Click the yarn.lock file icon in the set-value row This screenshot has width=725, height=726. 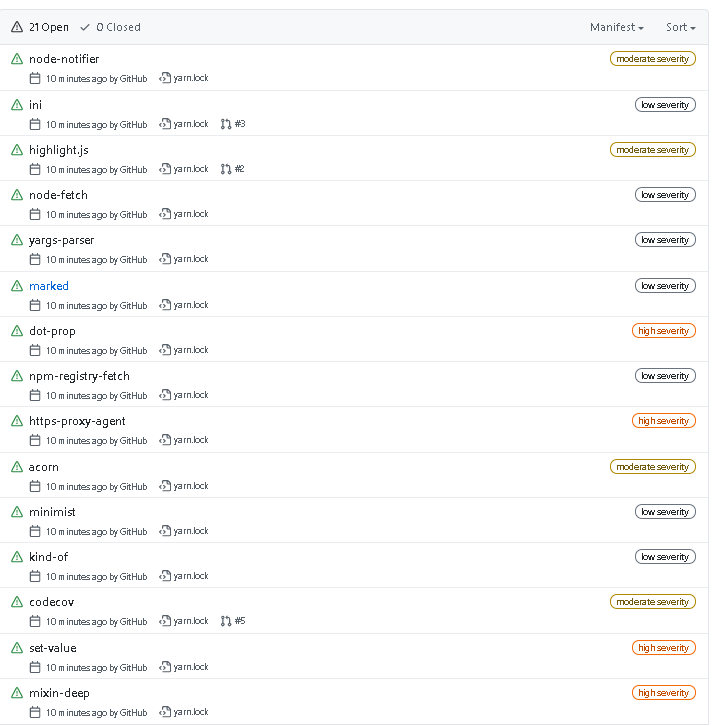pyautogui.click(x=165, y=667)
